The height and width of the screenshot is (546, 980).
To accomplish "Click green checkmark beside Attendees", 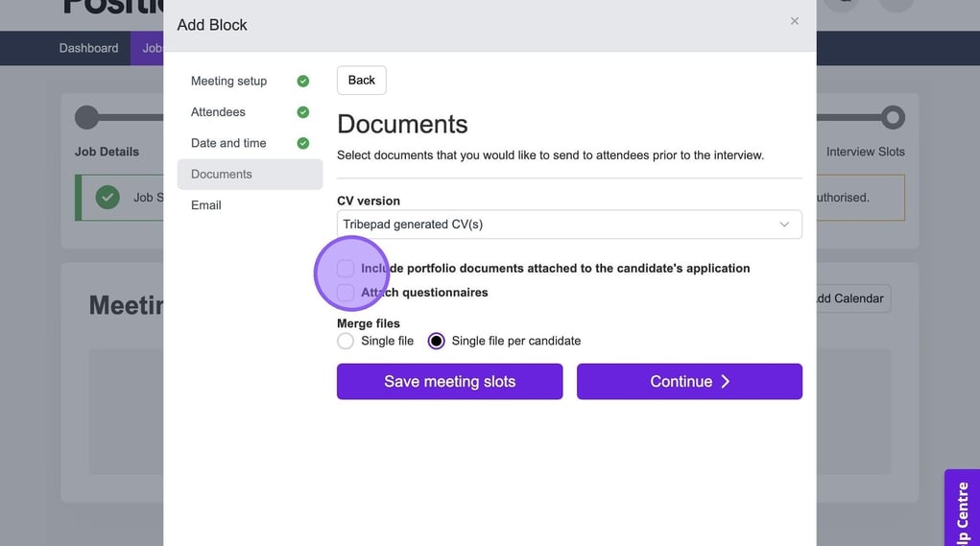I will pyautogui.click(x=303, y=112).
